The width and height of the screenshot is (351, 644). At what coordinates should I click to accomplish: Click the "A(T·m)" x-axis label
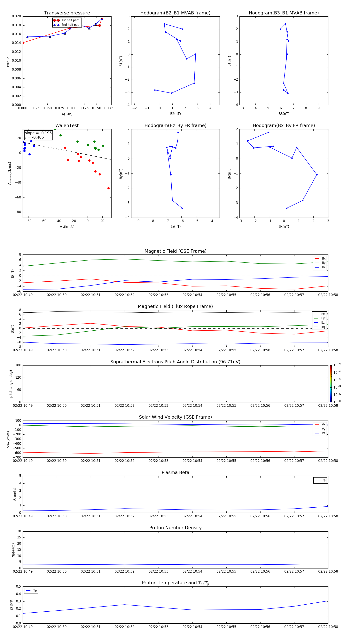tap(67, 114)
